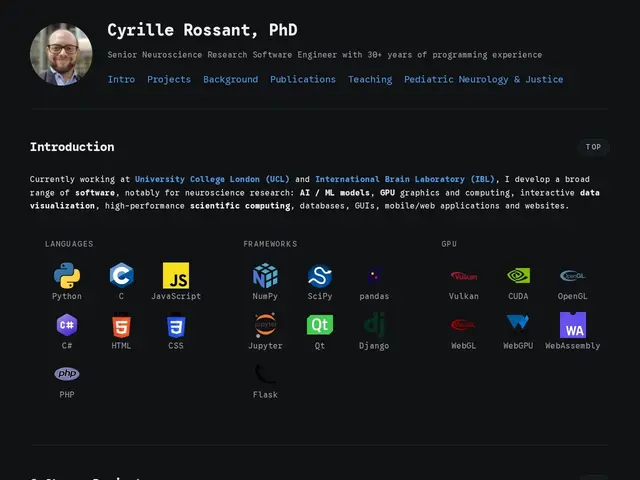Select the CUDA NVIDIA icon

(x=518, y=276)
